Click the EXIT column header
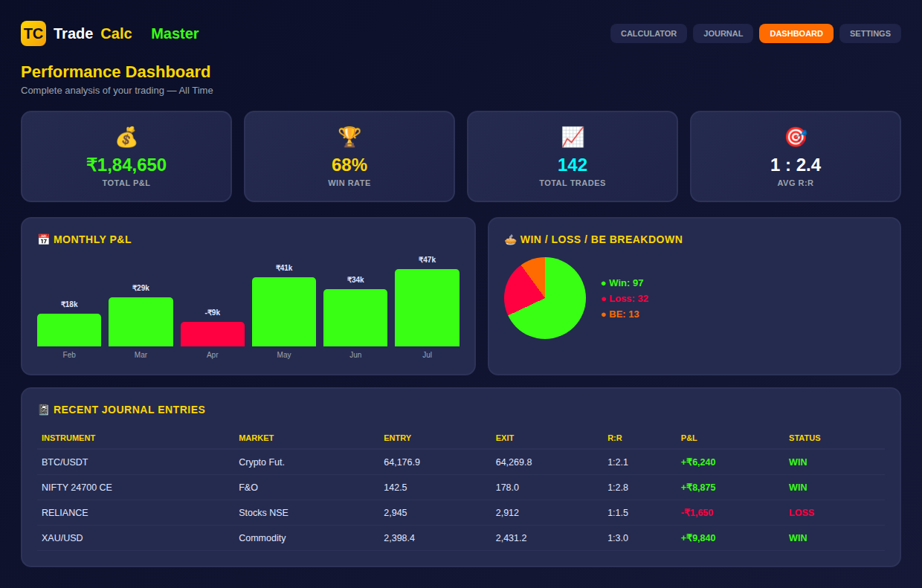The image size is (922, 588). tap(505, 438)
